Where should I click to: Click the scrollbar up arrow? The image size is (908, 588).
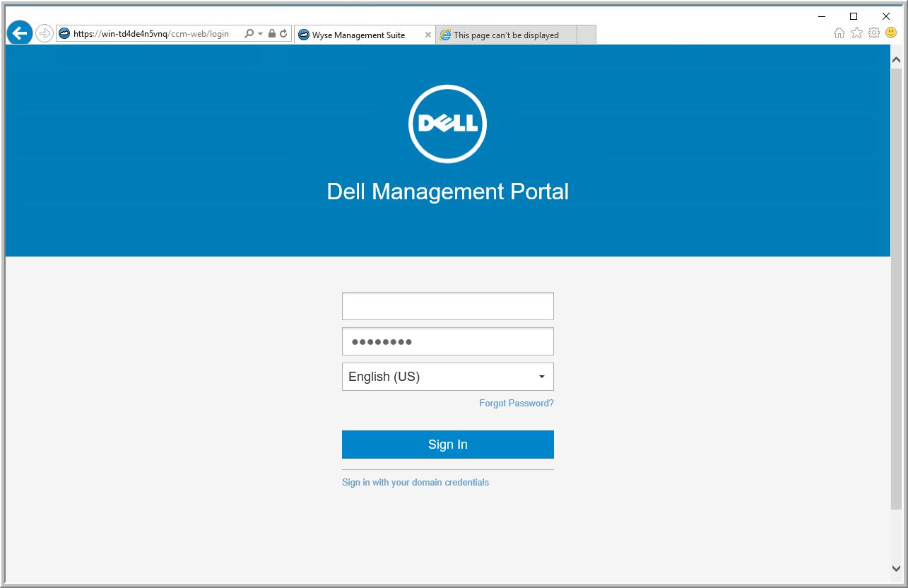pyautogui.click(x=897, y=60)
